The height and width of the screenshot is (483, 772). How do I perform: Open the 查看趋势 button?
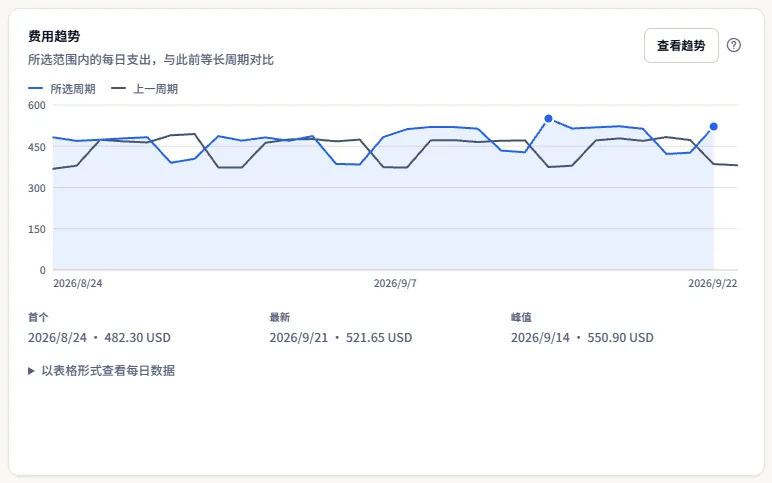tap(681, 45)
